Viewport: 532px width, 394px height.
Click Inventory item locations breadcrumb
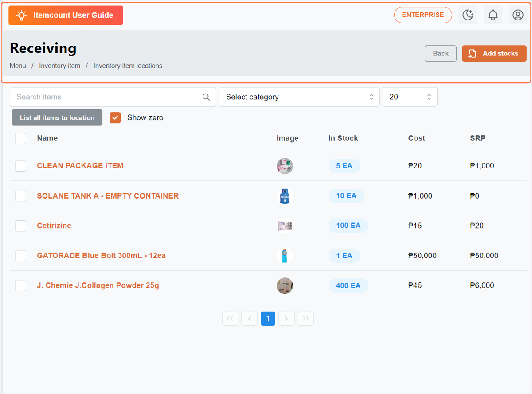[x=128, y=66]
